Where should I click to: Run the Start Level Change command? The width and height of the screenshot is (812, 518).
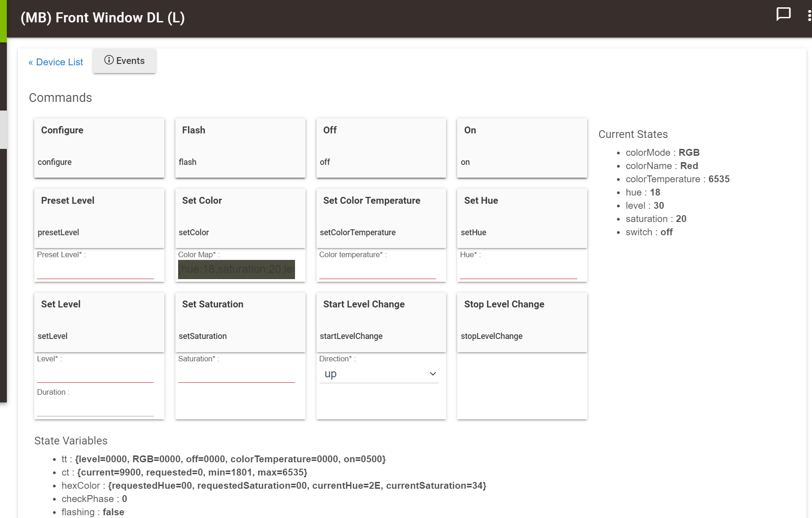coord(381,322)
